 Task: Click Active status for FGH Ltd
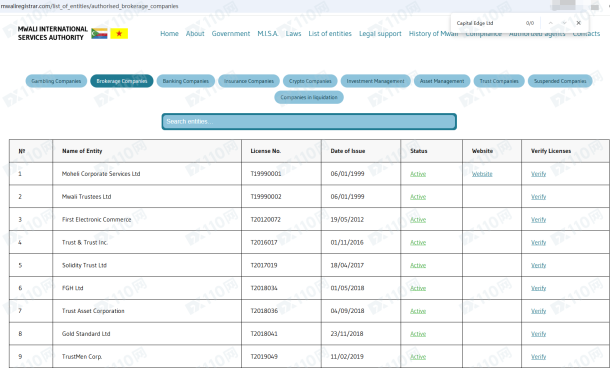[x=418, y=288]
